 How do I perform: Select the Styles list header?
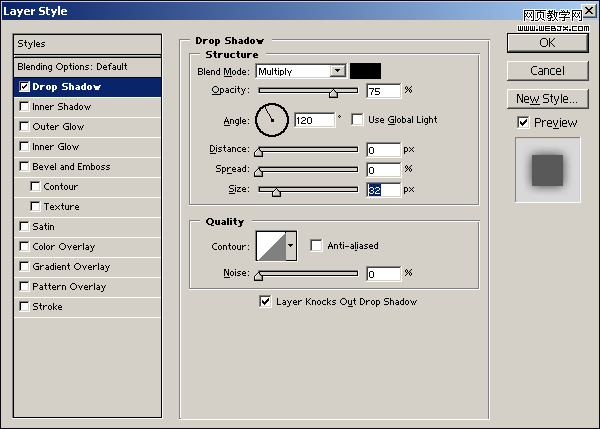point(87,44)
